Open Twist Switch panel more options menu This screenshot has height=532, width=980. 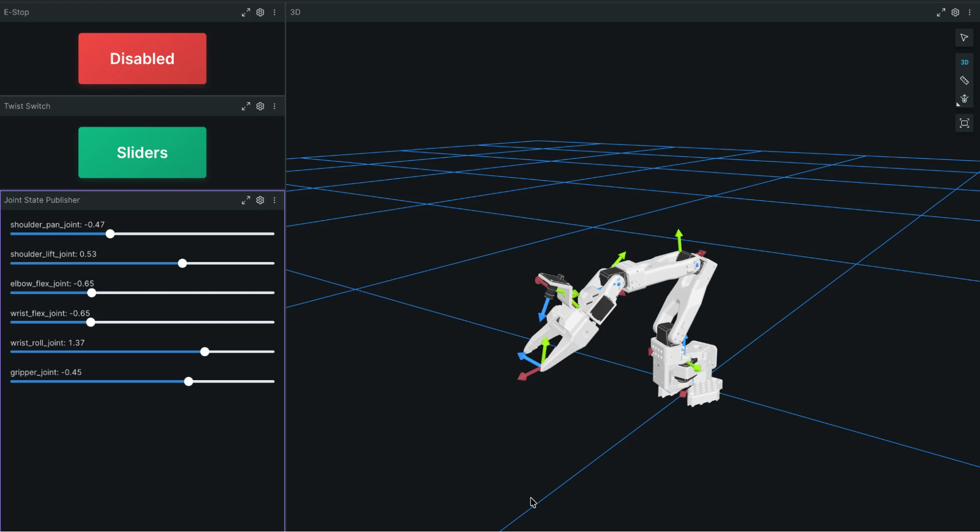pos(275,106)
